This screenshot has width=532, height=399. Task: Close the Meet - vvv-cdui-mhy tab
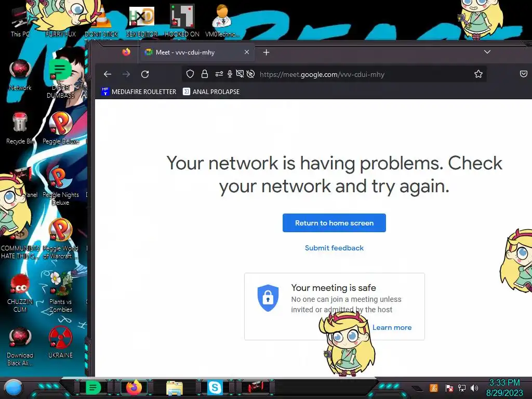tap(247, 52)
